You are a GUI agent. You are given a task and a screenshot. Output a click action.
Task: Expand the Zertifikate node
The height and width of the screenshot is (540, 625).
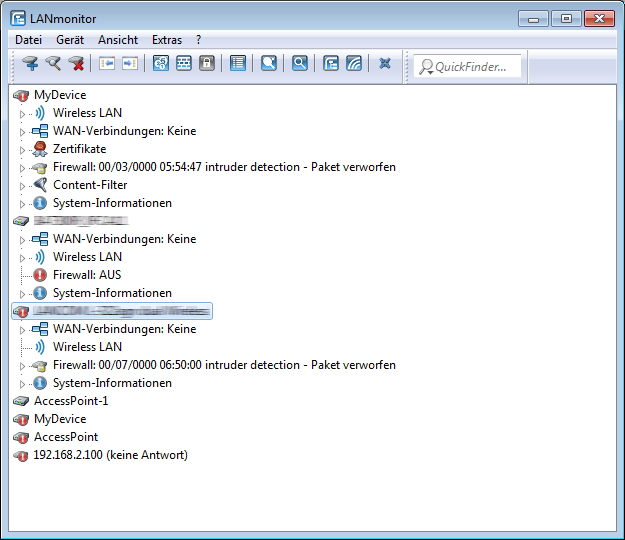pos(23,149)
